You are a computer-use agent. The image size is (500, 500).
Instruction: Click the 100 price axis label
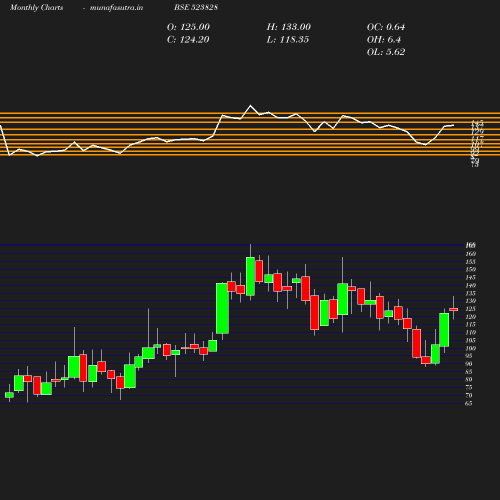tap(471, 348)
